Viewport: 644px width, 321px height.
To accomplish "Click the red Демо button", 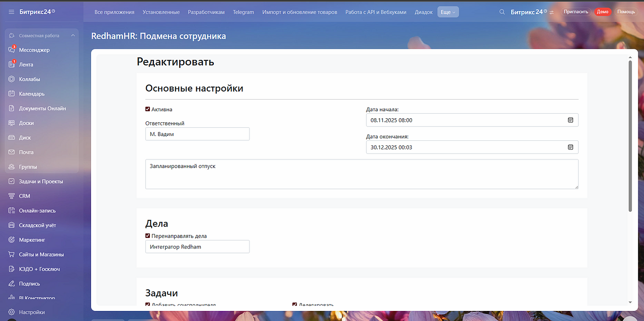I will click(603, 12).
